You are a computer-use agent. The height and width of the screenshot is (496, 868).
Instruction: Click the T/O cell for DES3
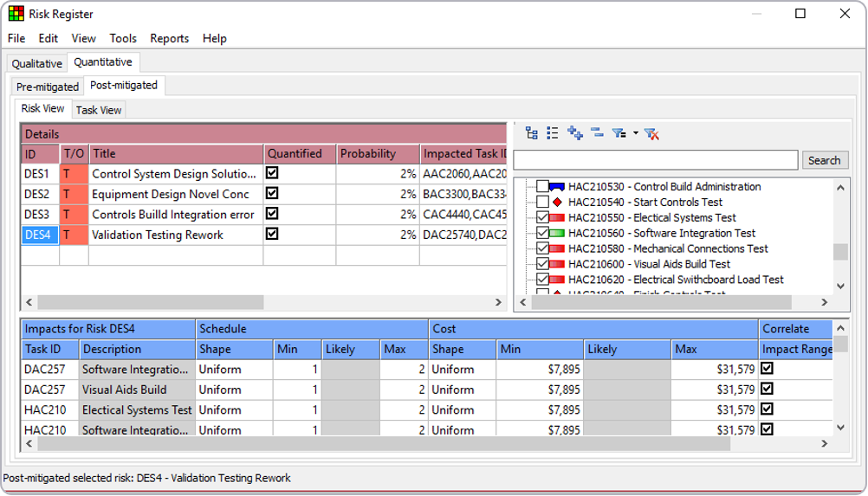click(74, 215)
